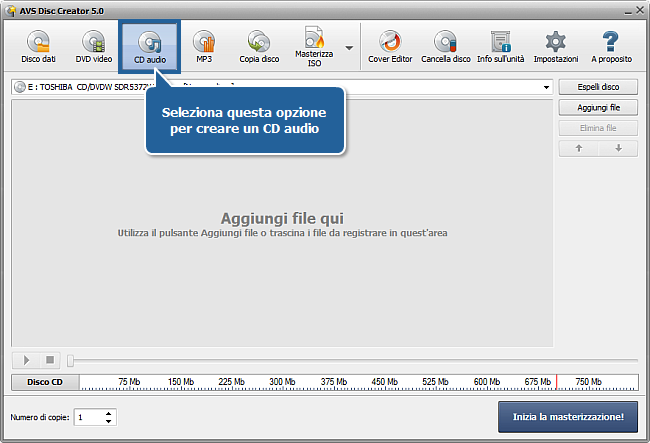
Task: Move file up with the up arrow
Action: [579, 148]
